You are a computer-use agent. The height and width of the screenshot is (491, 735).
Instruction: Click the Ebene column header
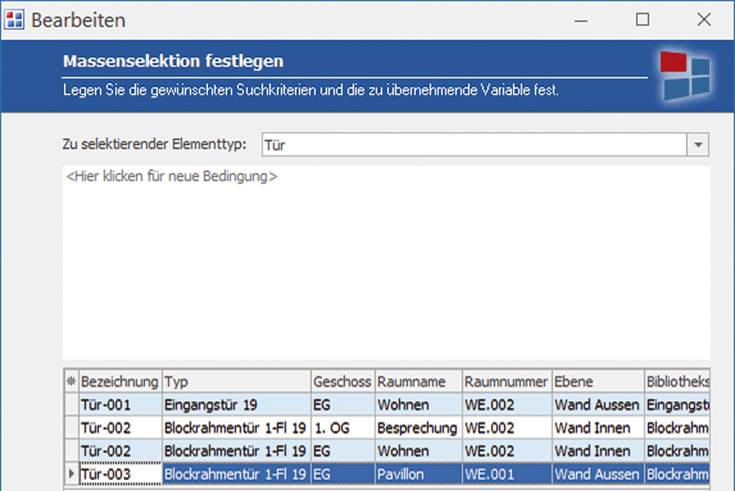tap(596, 382)
